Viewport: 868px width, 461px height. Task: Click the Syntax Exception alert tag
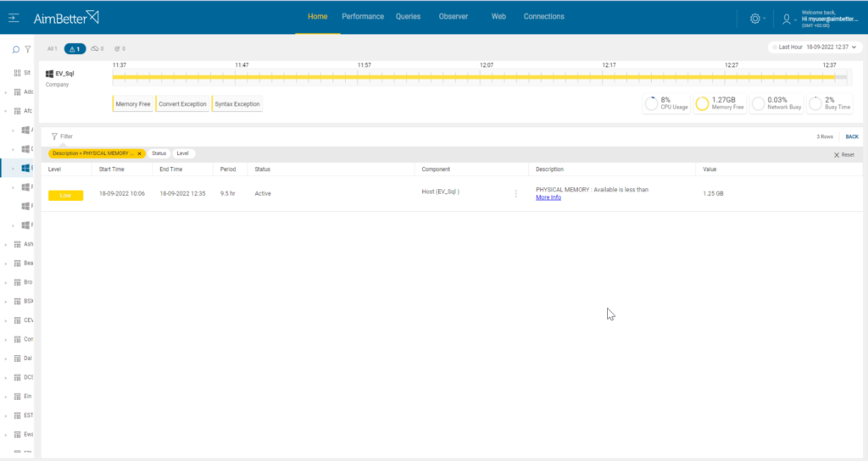pos(237,104)
